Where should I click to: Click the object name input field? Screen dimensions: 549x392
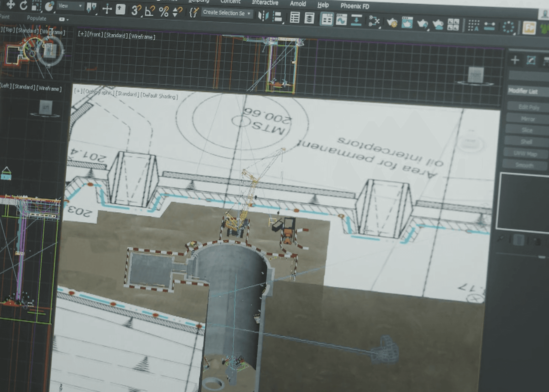pyautogui.click(x=529, y=76)
